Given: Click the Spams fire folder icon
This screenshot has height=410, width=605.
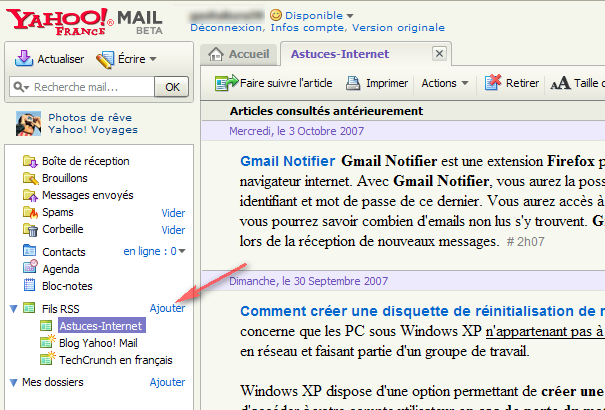Looking at the screenshot, I should (x=30, y=212).
